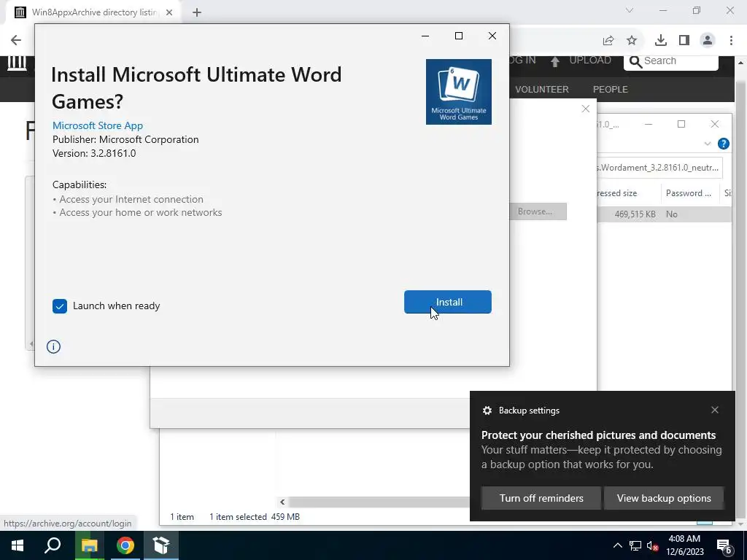Image resolution: width=747 pixels, height=560 pixels.
Task: Open a new browser tab
Action: coord(197,12)
